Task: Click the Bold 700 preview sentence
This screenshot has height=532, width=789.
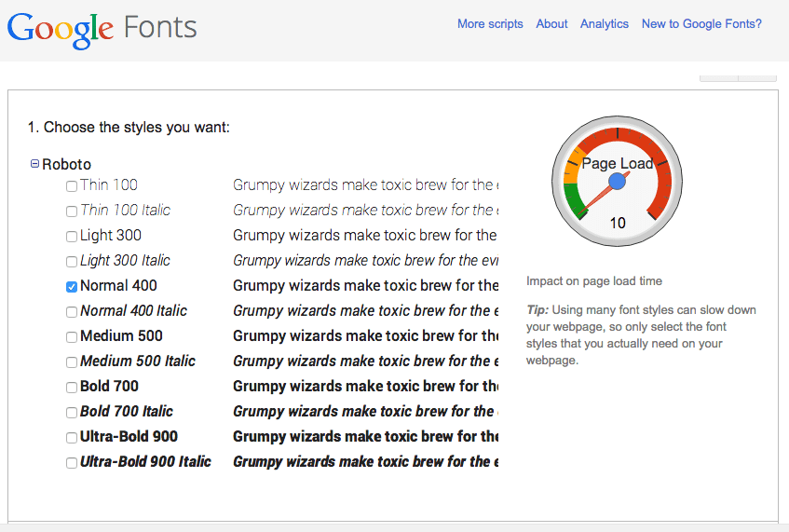Action: [366, 387]
